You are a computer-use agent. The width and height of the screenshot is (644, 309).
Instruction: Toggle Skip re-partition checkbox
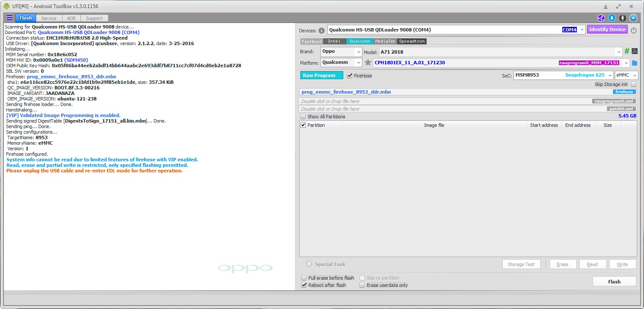tap(362, 278)
